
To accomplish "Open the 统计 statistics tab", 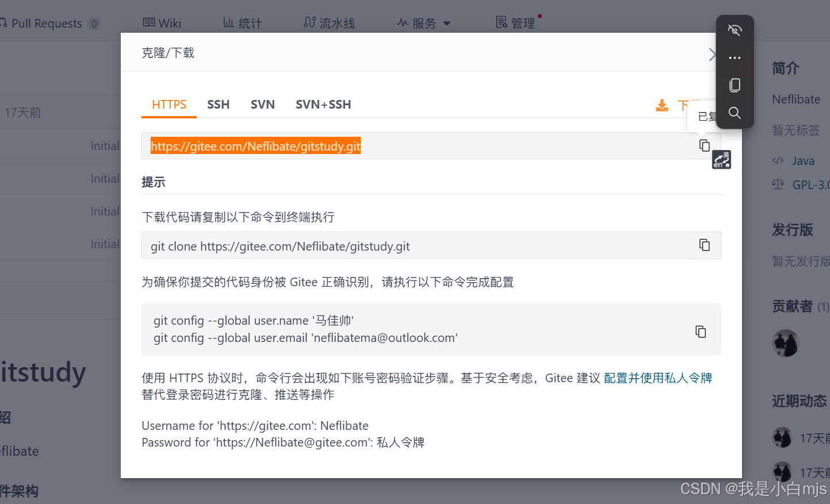I will tap(242, 23).
